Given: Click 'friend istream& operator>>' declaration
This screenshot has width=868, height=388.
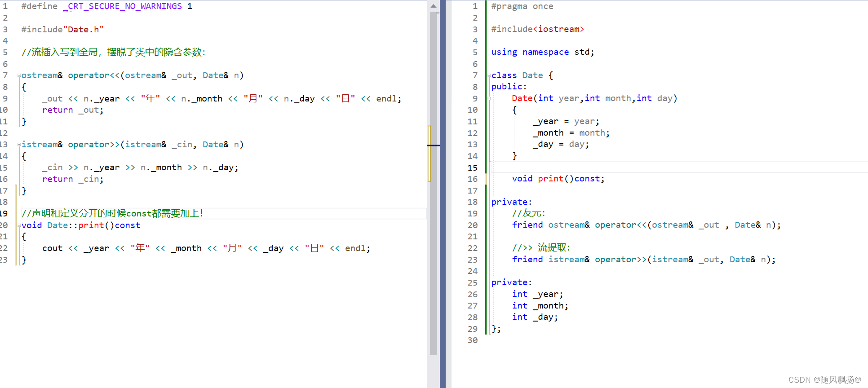Looking at the screenshot, I should tap(644, 260).
